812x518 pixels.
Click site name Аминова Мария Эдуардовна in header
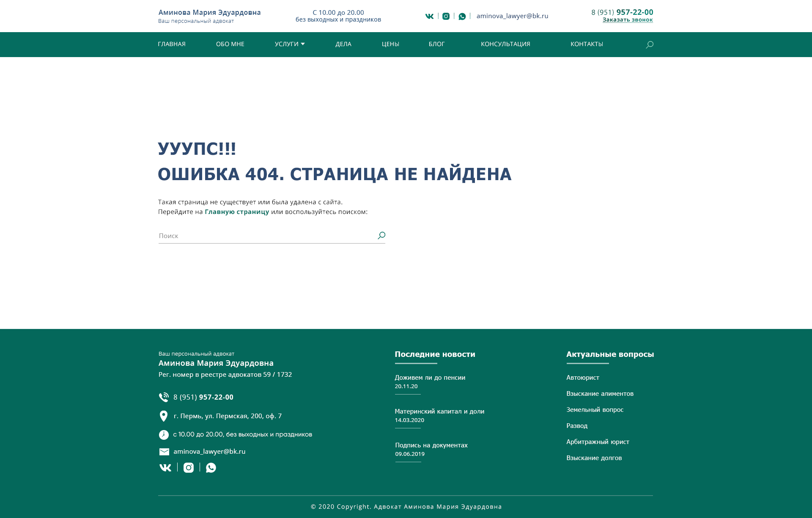(x=209, y=12)
